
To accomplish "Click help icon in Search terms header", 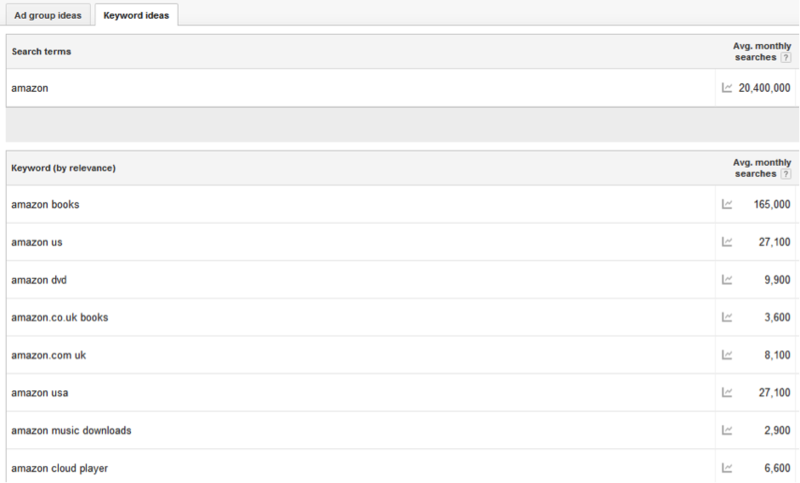I will point(786,58).
